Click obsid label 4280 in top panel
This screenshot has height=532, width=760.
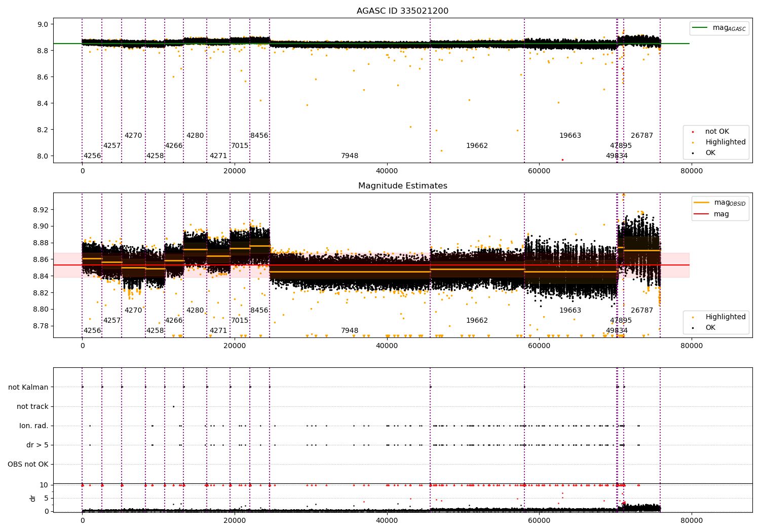(195, 136)
